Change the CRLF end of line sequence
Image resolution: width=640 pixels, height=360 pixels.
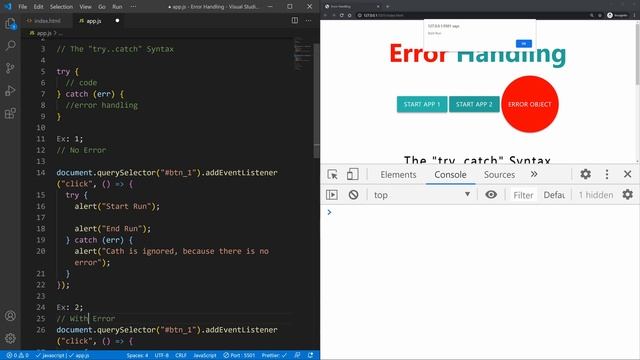(181, 356)
